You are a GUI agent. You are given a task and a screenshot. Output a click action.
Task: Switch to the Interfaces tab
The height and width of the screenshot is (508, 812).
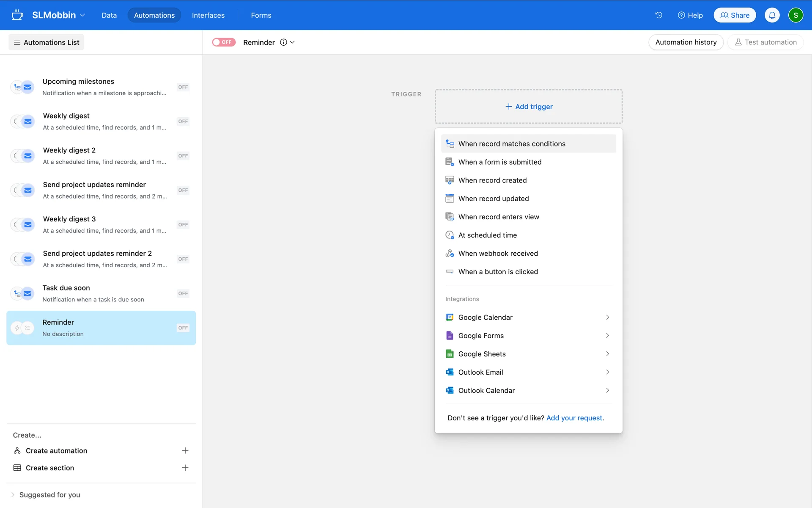[x=208, y=15]
